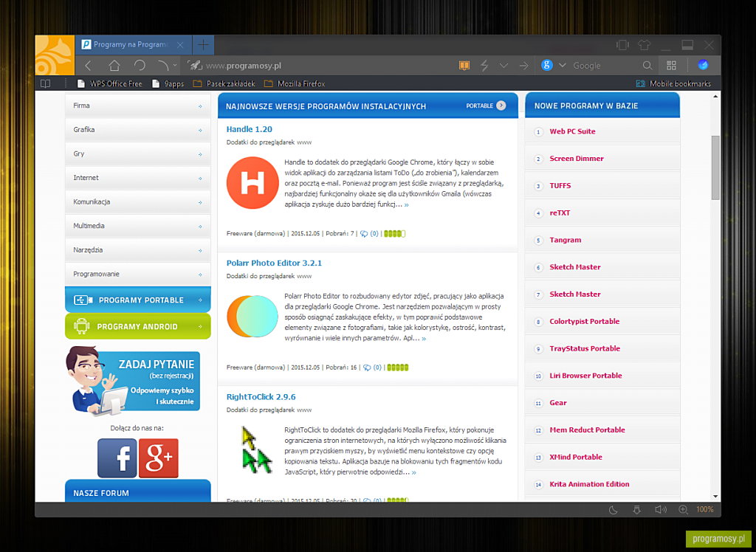The width and height of the screenshot is (756, 552).
Task: Expand the Grafika category arrow
Action: pyautogui.click(x=200, y=130)
